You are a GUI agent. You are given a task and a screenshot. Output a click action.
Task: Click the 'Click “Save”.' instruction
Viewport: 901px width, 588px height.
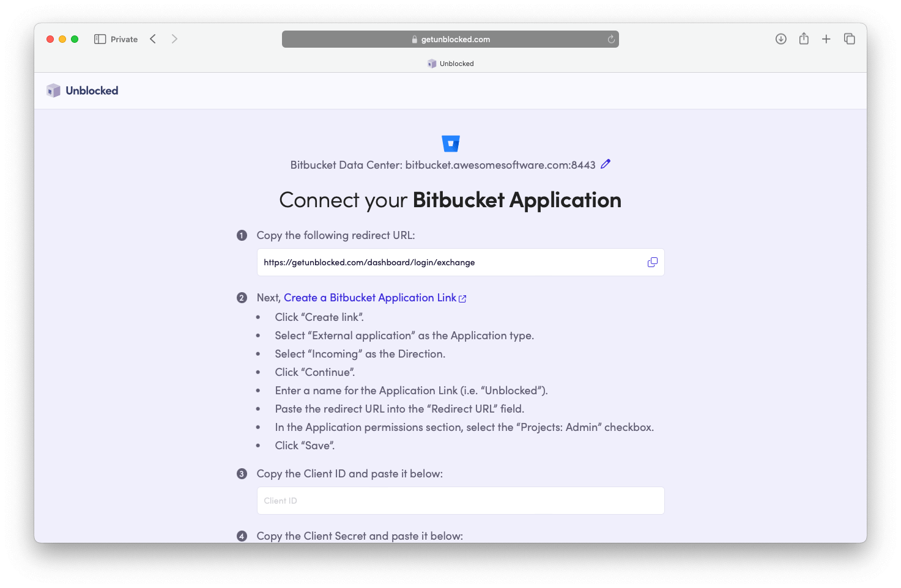(305, 446)
